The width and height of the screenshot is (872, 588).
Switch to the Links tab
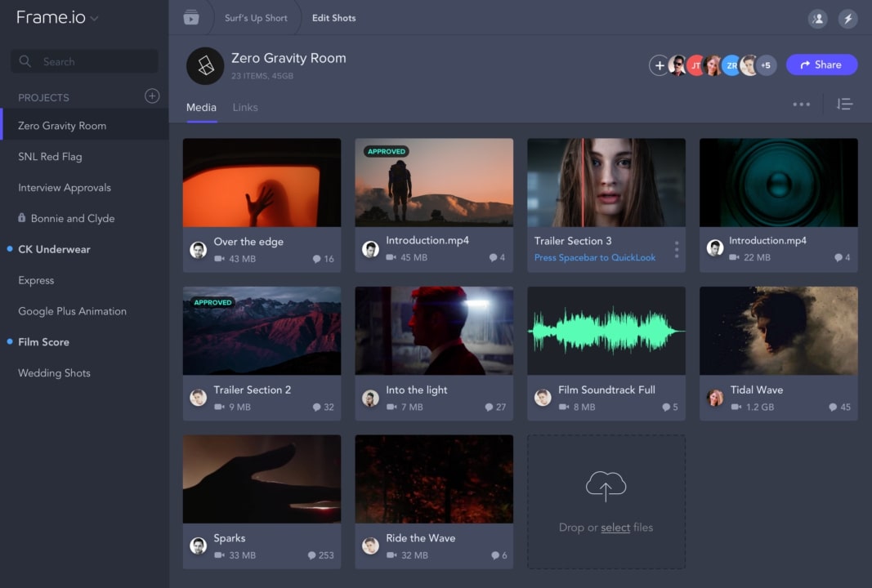pyautogui.click(x=245, y=107)
